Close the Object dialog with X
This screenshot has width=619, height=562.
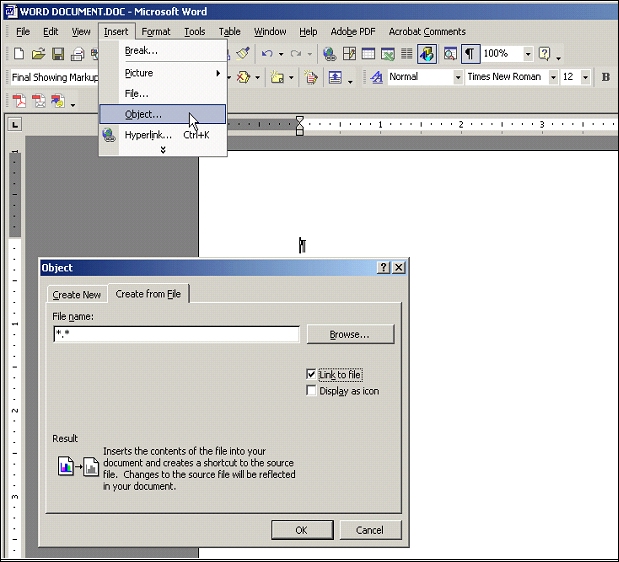(x=399, y=268)
